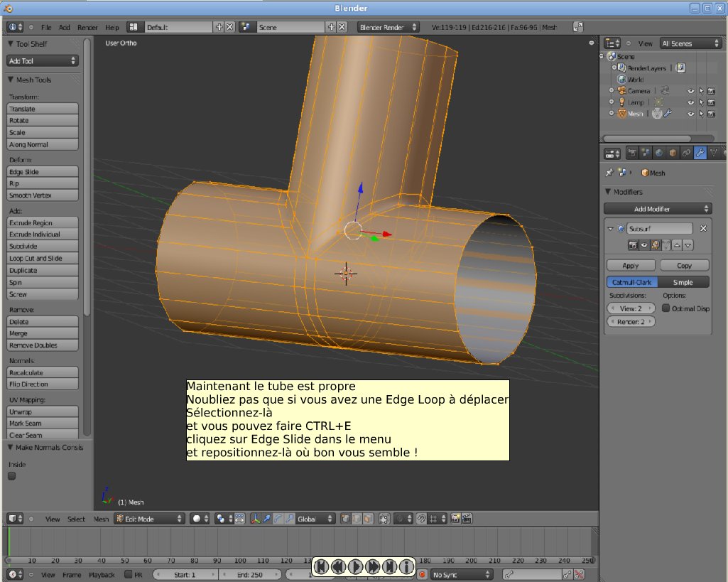
Task: Open the All Scenes display dropdown
Action: [690, 43]
